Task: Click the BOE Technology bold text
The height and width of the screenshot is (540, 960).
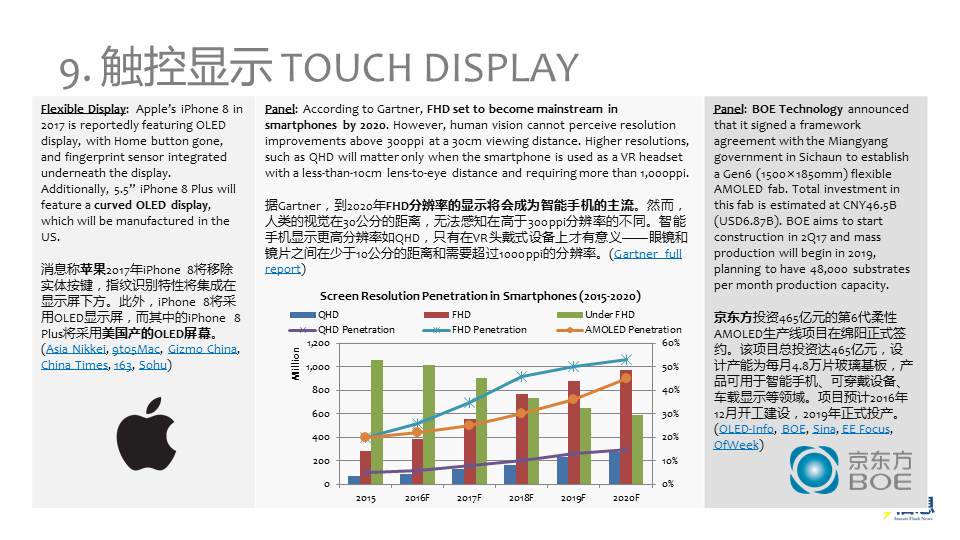Action: click(797, 110)
